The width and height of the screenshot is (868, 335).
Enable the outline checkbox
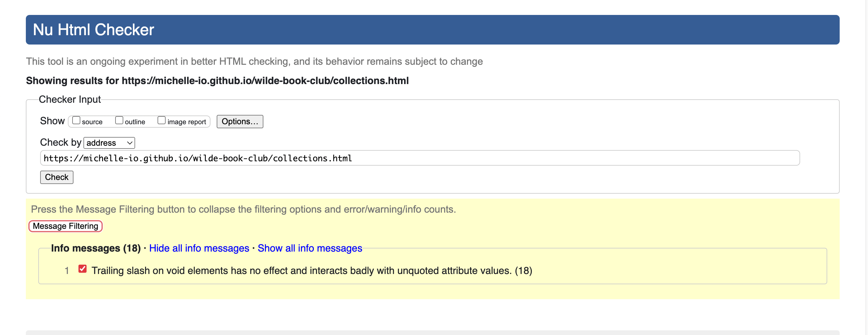pyautogui.click(x=119, y=120)
